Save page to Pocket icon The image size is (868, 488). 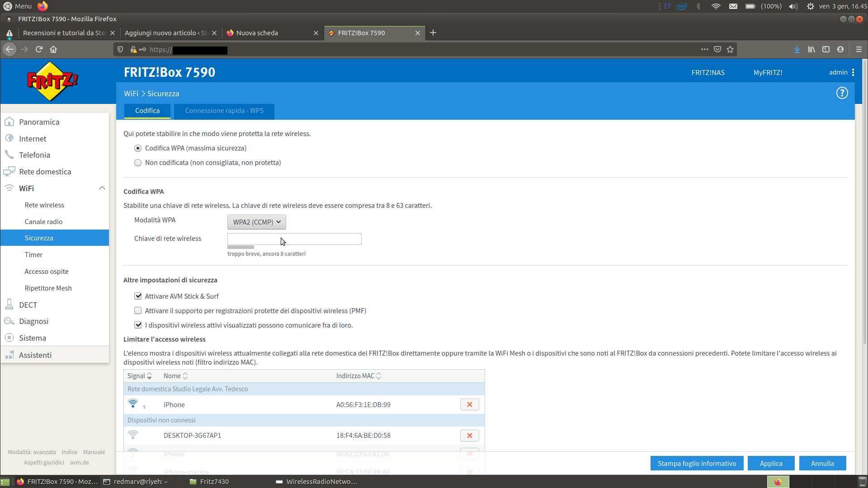(x=717, y=49)
